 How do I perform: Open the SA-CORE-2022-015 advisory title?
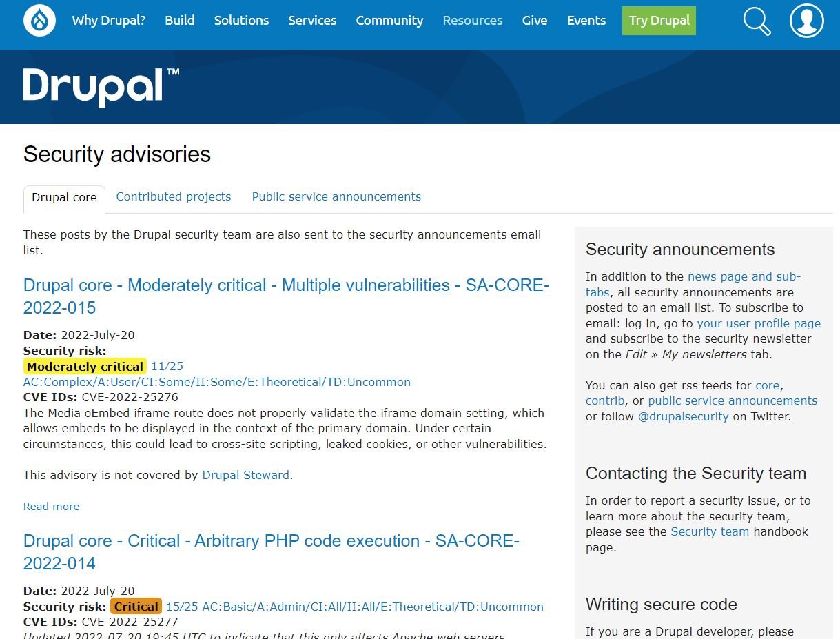point(286,296)
